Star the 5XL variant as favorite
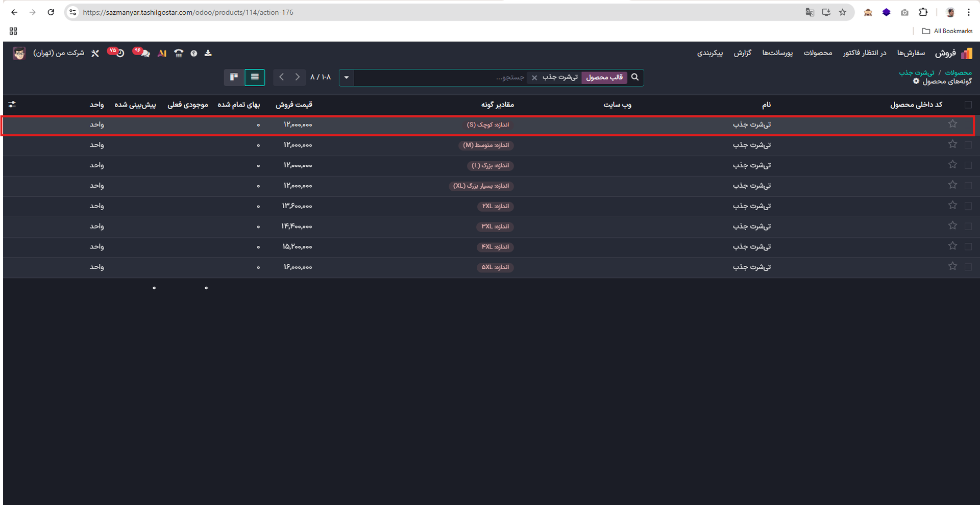 point(952,266)
